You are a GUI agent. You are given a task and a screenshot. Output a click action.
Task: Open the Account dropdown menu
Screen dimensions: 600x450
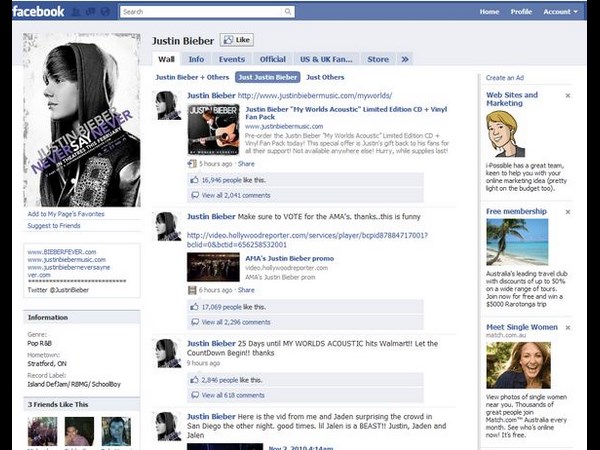pos(560,12)
